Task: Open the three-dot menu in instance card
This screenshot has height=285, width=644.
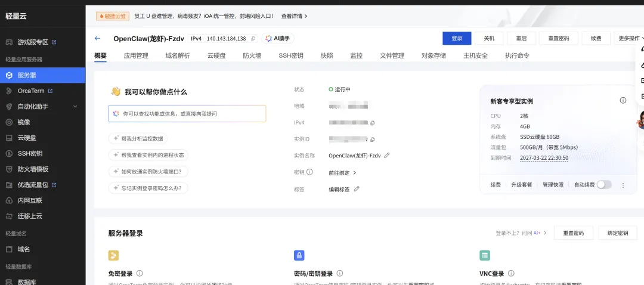Action: [x=623, y=185]
